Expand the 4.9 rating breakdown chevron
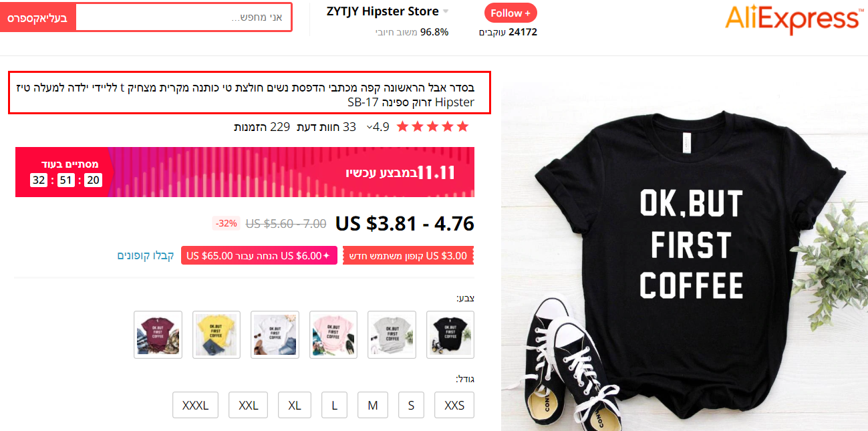The height and width of the screenshot is (431, 868). [370, 127]
